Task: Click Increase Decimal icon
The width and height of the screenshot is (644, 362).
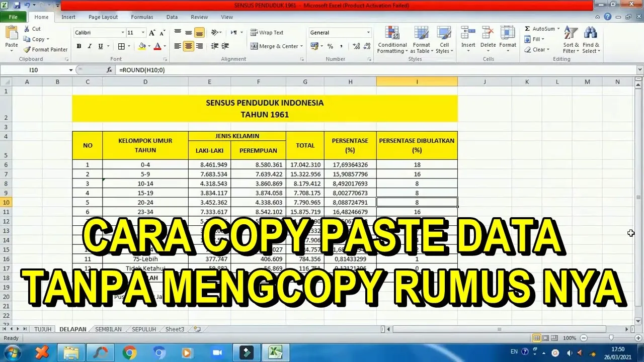Action: coord(357,46)
